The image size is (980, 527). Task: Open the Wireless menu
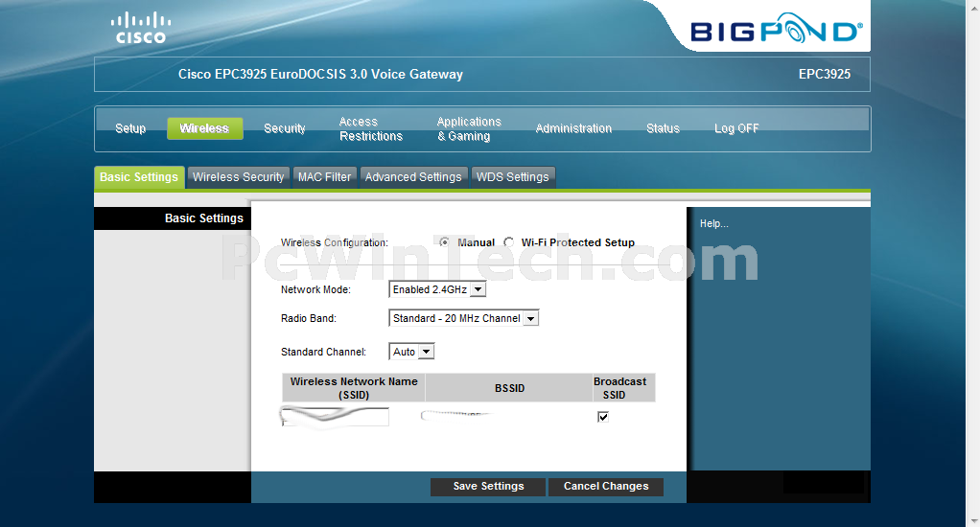[x=205, y=128]
